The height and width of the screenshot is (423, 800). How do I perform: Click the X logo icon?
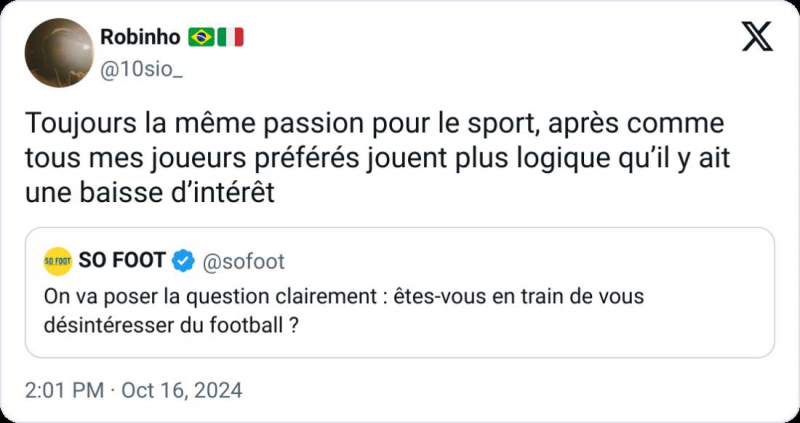point(757,38)
